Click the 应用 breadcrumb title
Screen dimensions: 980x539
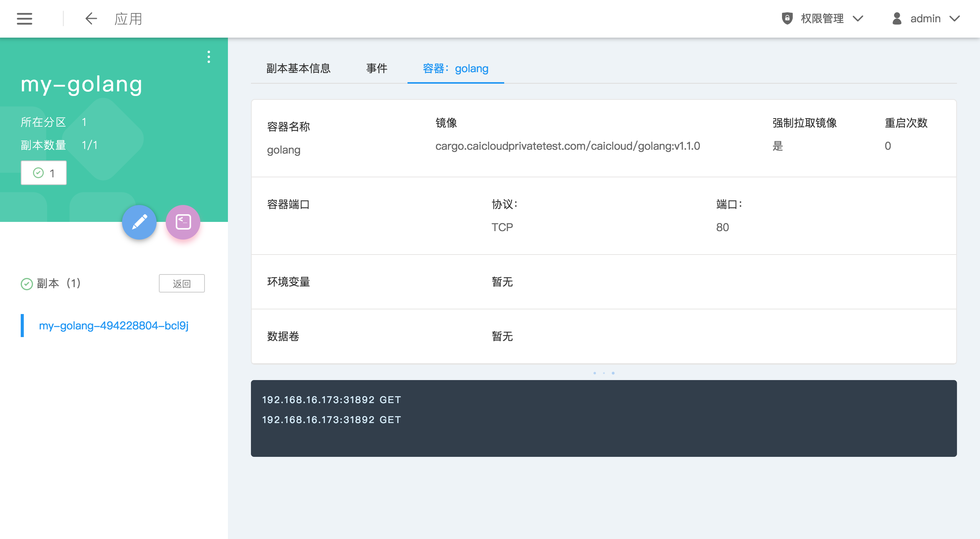(128, 18)
